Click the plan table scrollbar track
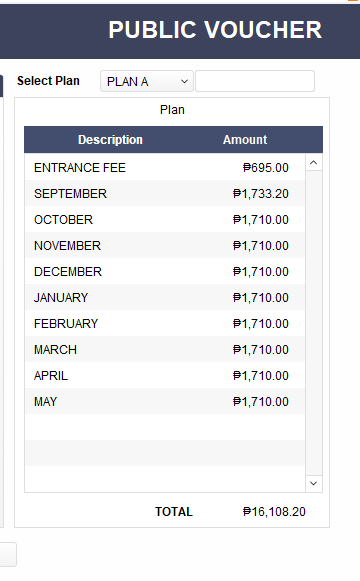Screen dimensions: 360x581 pyautogui.click(x=314, y=323)
